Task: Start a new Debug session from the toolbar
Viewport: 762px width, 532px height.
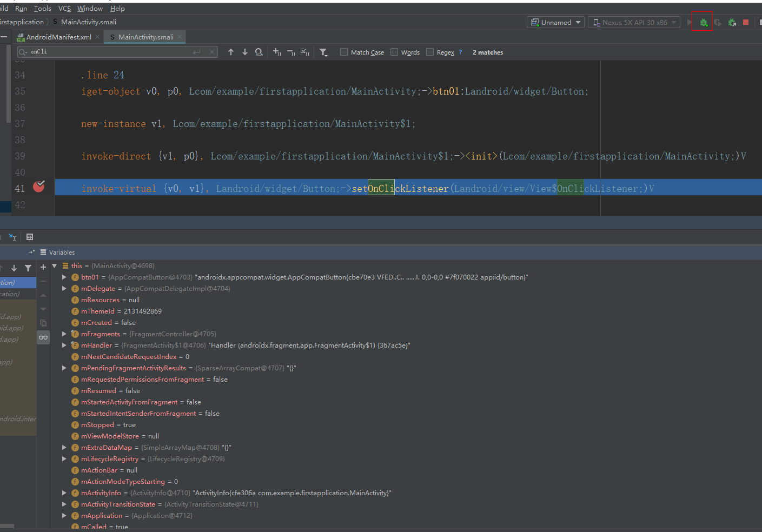Action: (x=703, y=22)
